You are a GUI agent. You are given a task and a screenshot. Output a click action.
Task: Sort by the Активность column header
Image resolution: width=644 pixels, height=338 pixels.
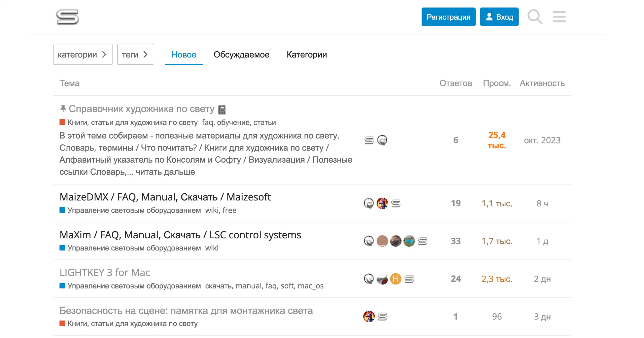(x=542, y=83)
